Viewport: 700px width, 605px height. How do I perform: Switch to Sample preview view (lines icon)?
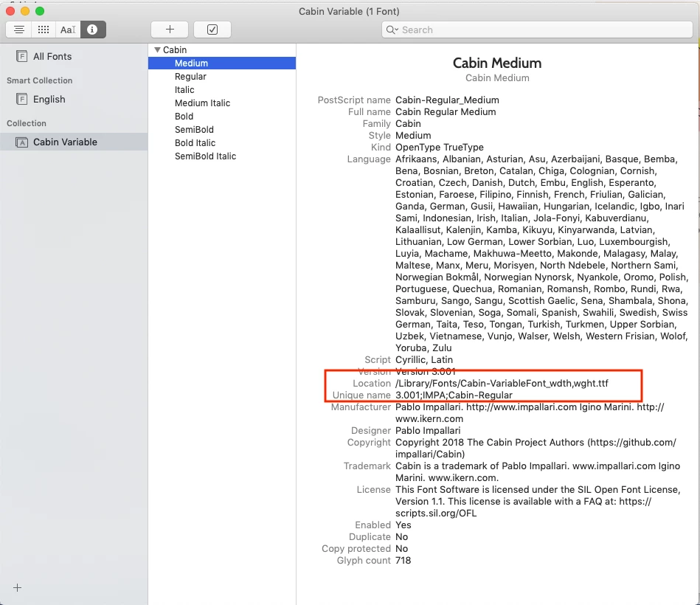click(x=18, y=30)
